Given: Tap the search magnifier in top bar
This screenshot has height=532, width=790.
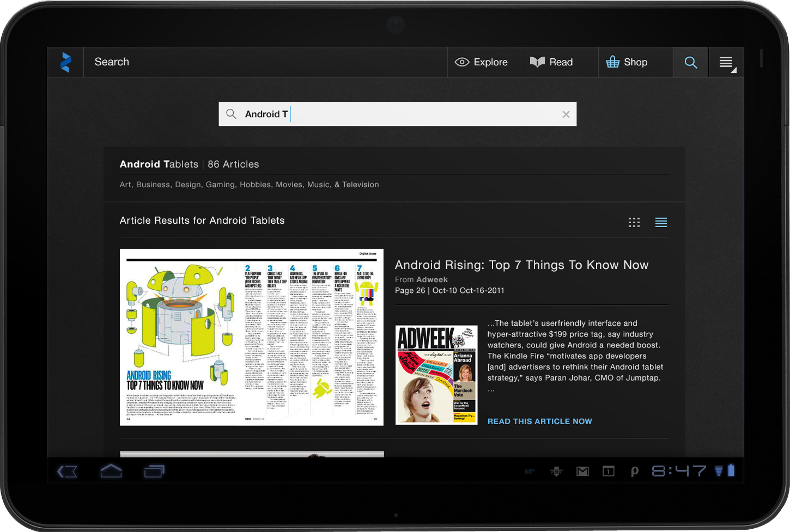Looking at the screenshot, I should (691, 62).
